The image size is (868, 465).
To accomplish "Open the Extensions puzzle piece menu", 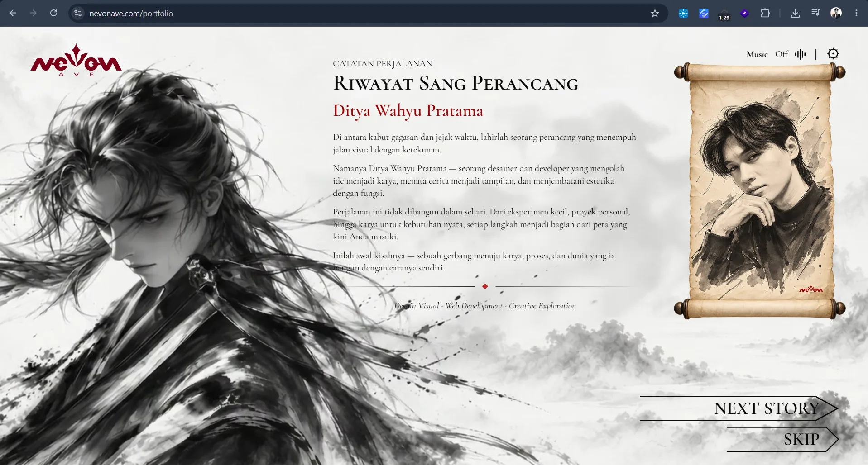I will (x=765, y=13).
